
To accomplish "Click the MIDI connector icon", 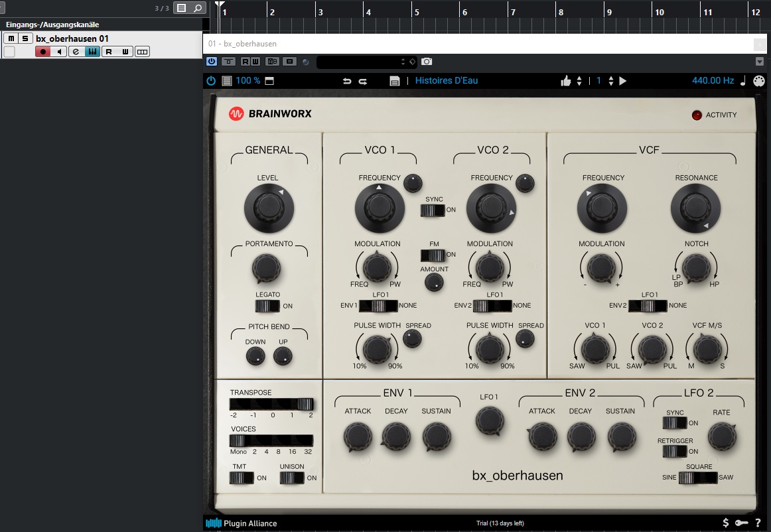I will (x=759, y=81).
